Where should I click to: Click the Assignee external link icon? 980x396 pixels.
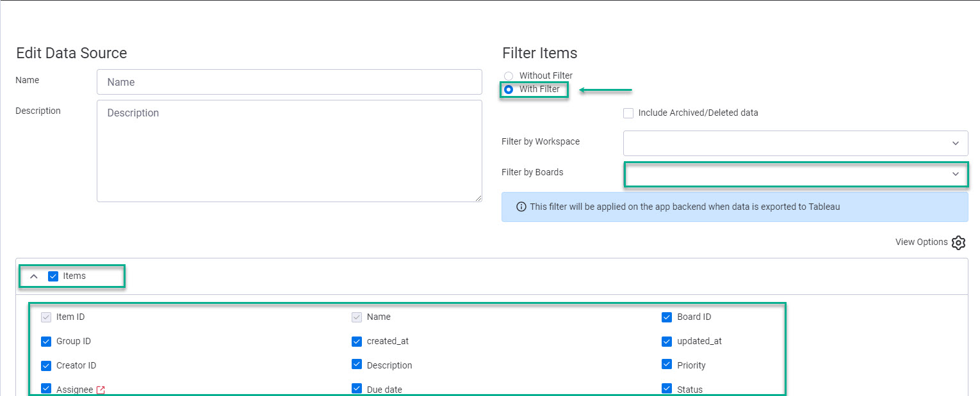[x=101, y=390]
